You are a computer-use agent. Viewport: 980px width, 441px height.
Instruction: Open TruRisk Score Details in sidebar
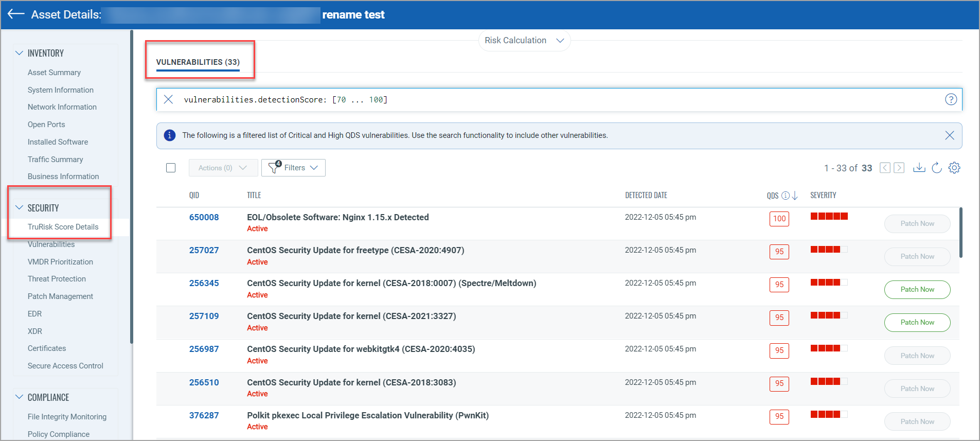point(63,227)
